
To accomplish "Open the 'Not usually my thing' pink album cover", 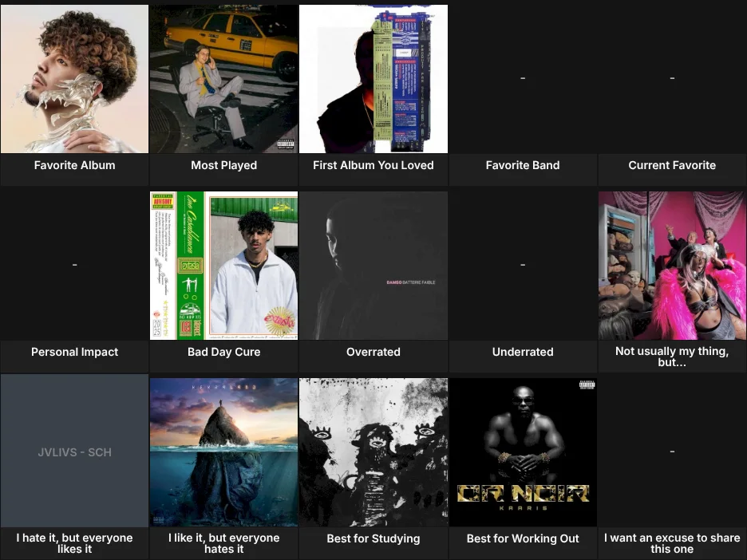I will (x=672, y=266).
